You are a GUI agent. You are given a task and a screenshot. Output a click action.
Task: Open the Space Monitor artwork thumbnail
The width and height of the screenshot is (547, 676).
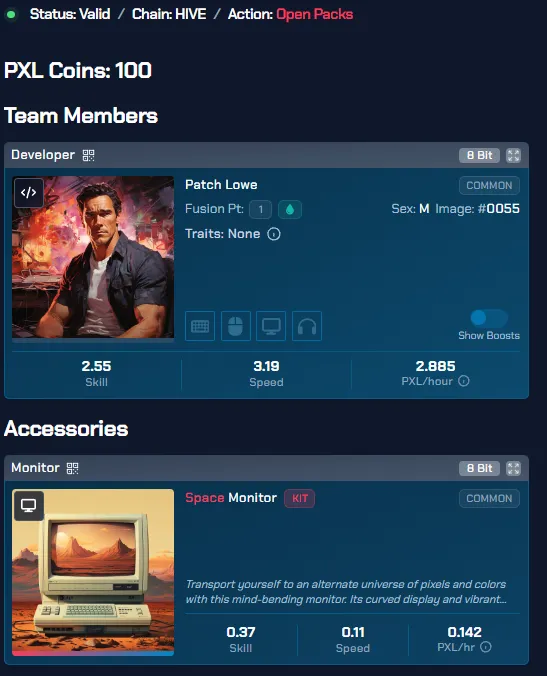(93, 572)
